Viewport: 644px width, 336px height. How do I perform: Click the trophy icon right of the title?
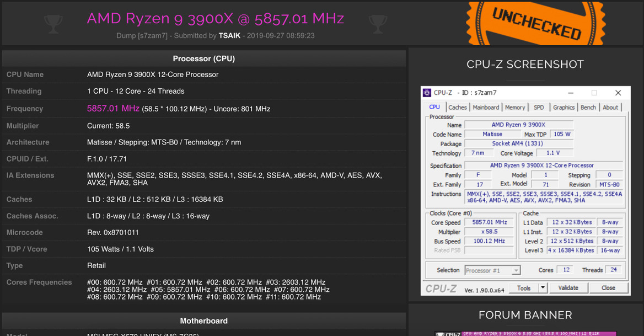tap(378, 24)
